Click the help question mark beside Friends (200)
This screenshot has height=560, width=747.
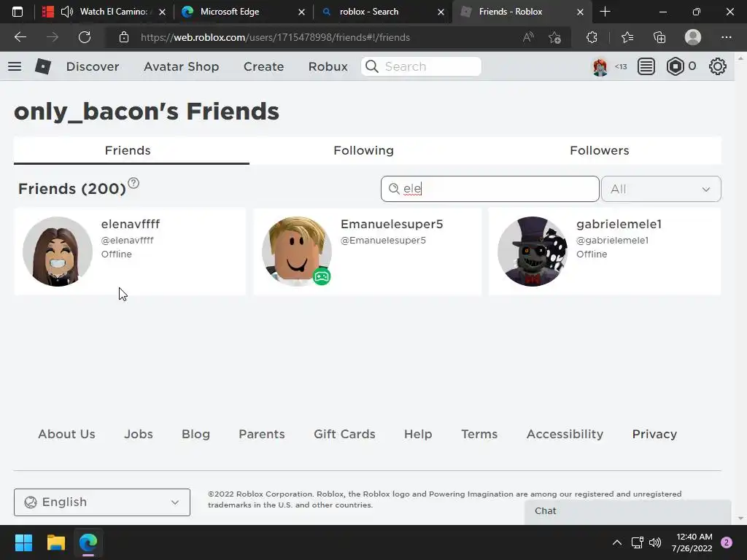pyautogui.click(x=133, y=183)
